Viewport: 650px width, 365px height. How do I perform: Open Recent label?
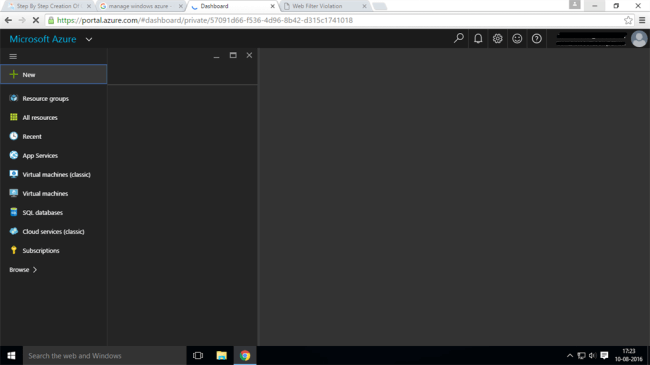pyautogui.click(x=32, y=136)
